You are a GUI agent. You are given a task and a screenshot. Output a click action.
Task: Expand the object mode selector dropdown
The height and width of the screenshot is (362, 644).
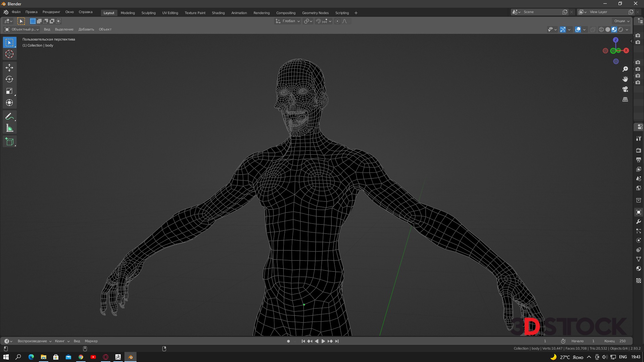coord(22,29)
